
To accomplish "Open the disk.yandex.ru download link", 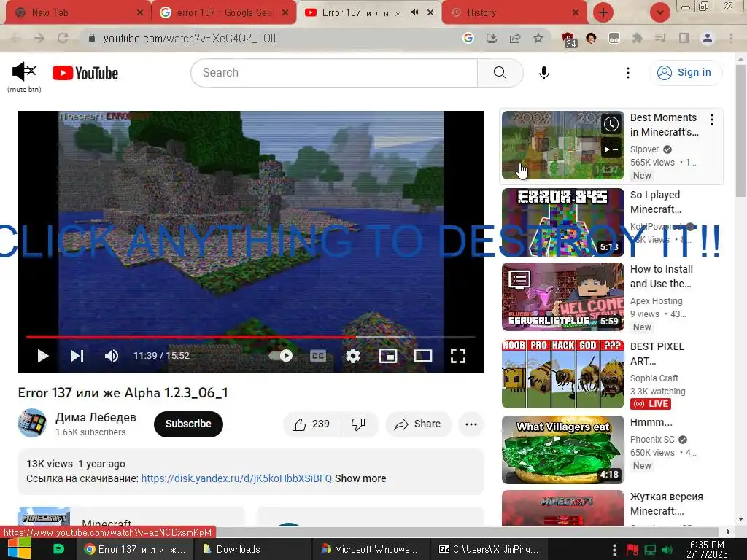I will pos(236,478).
